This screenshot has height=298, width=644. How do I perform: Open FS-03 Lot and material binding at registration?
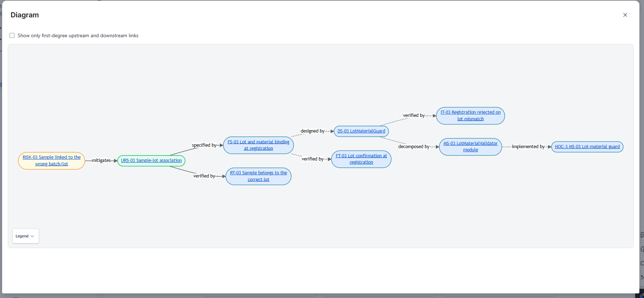pyautogui.click(x=258, y=145)
